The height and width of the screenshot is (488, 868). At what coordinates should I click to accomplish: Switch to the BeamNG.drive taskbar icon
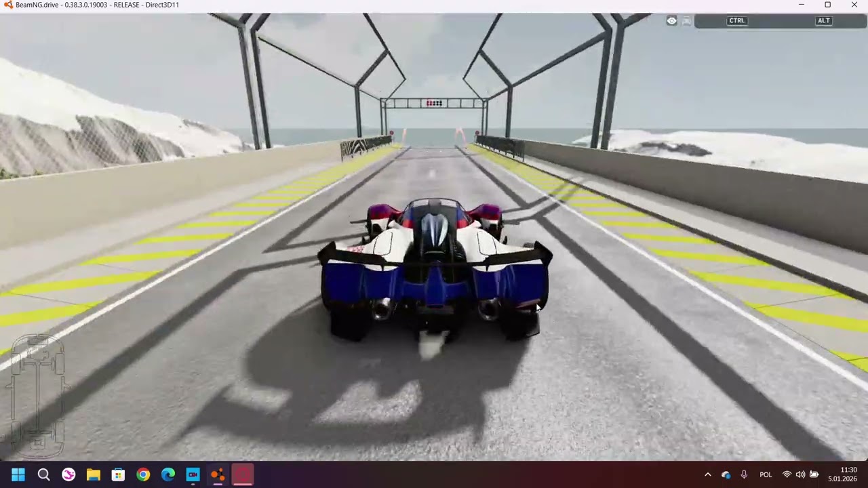[218, 475]
